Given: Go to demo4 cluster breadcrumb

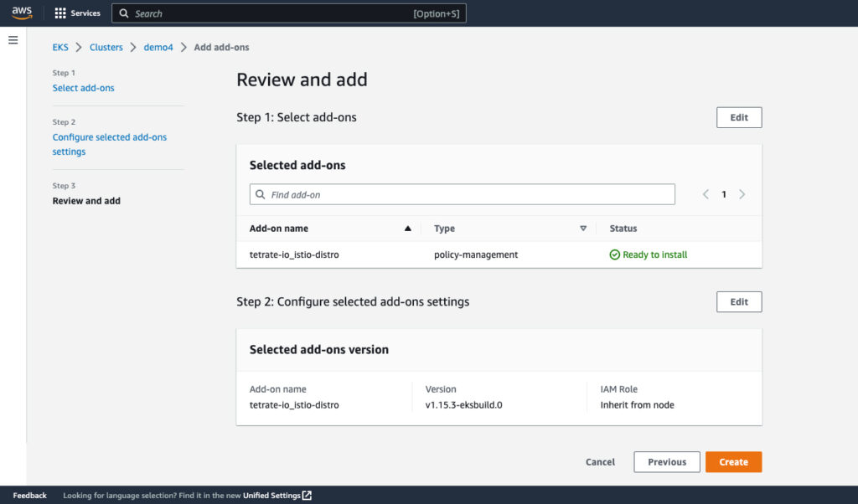Looking at the screenshot, I should pyautogui.click(x=158, y=48).
